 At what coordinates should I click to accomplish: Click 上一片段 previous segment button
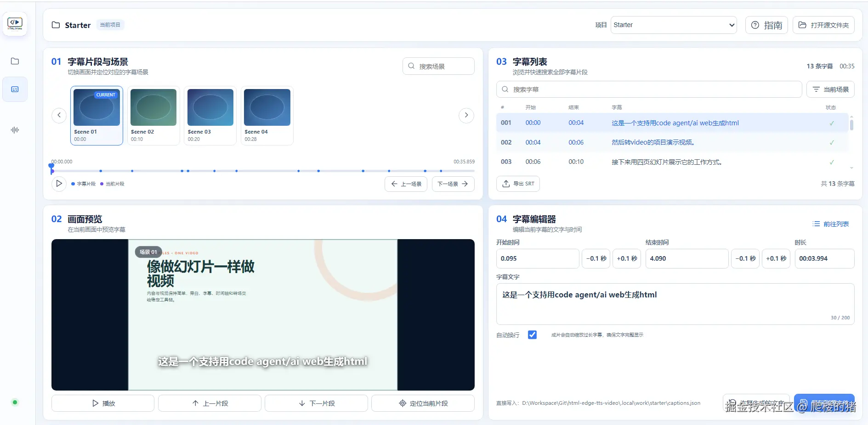210,403
